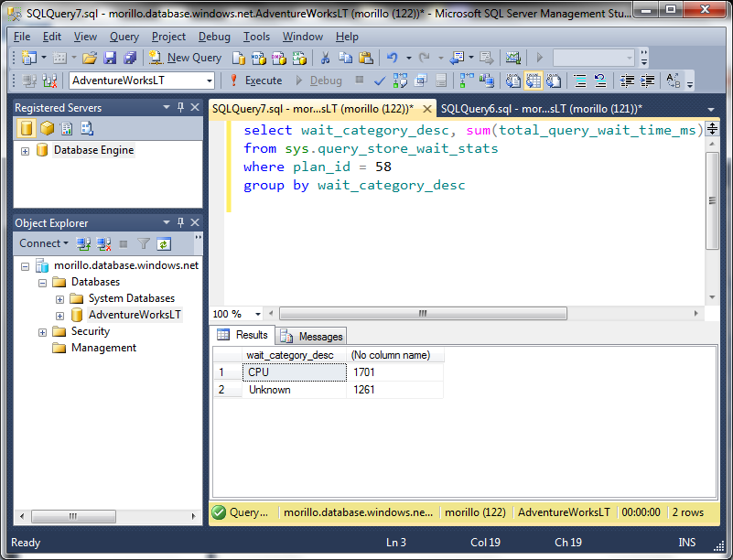Open the Connect dropdown in Object Explorer
Screen dimensions: 733x560
point(44,243)
